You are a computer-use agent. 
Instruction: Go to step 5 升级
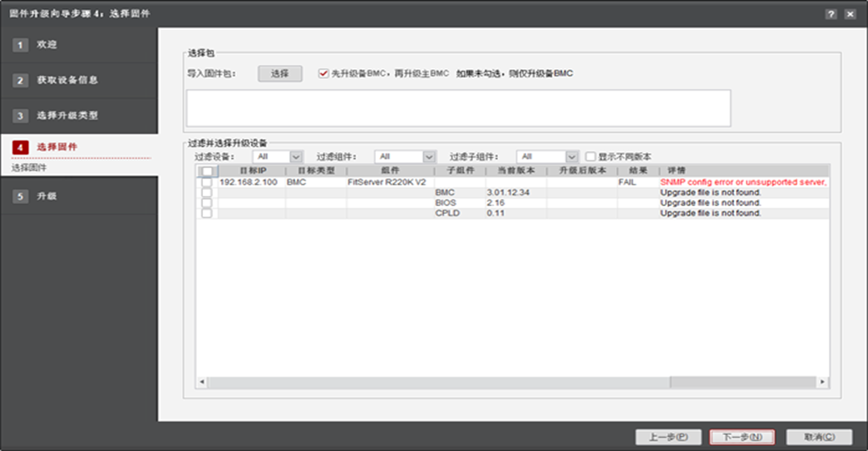79,196
